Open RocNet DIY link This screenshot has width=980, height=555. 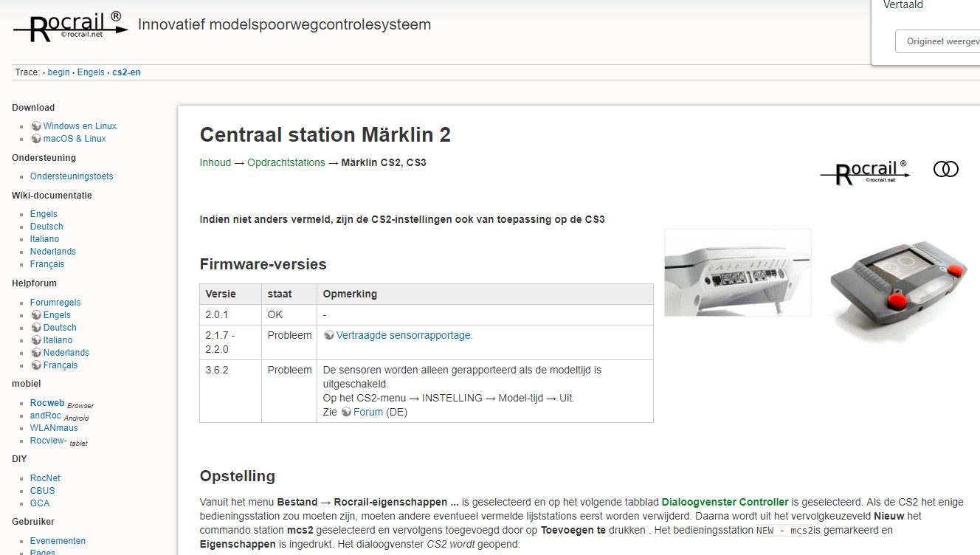pos(45,478)
